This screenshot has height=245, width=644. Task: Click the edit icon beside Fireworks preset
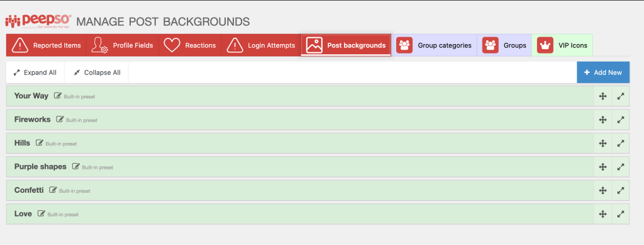(x=60, y=120)
